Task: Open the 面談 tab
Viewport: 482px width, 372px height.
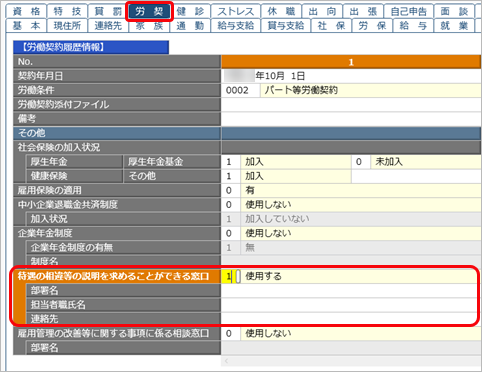Action: [454, 12]
